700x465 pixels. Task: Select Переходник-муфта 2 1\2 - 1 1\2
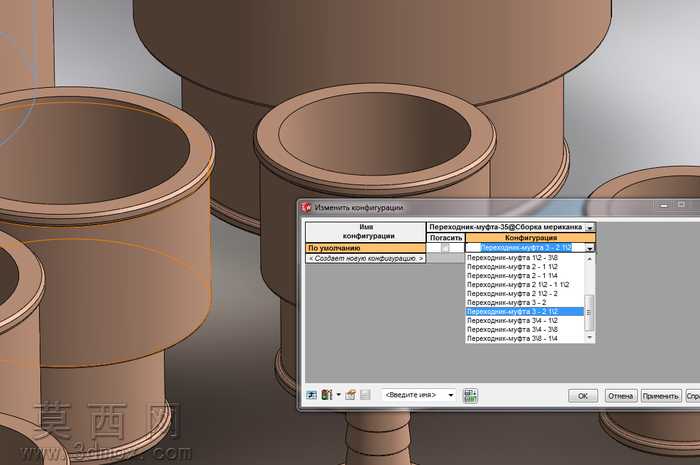[x=525, y=284]
